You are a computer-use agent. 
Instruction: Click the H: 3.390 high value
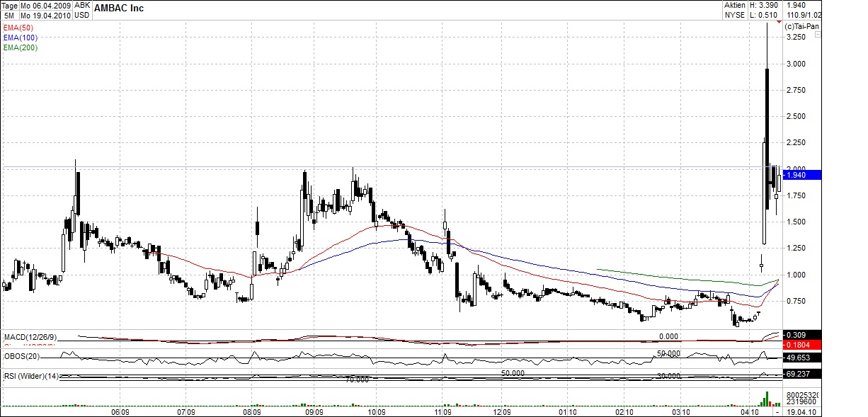(x=765, y=5)
